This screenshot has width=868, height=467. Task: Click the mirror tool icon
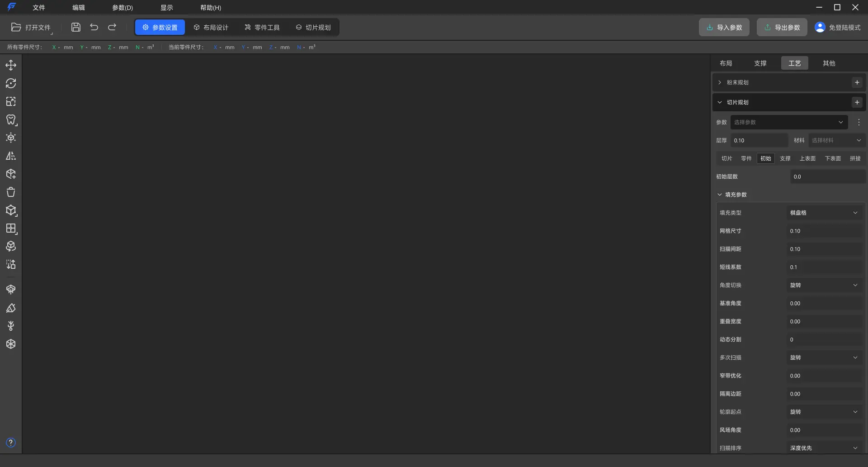11,156
